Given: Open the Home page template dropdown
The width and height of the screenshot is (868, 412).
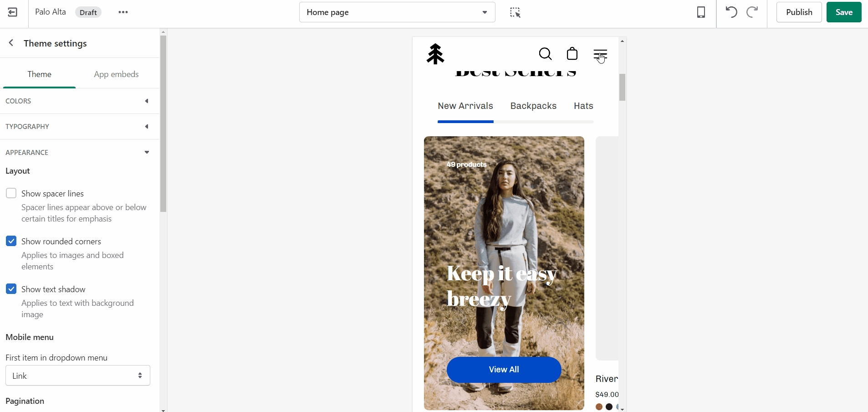Looking at the screenshot, I should click(397, 12).
